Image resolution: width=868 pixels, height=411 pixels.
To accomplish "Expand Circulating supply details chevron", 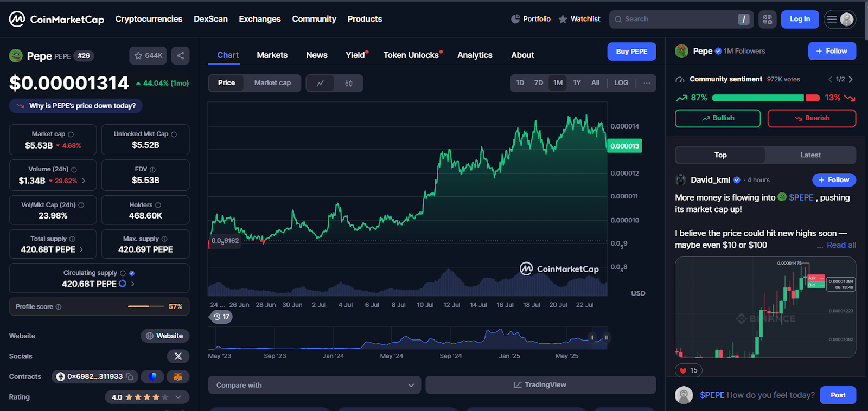I will pyautogui.click(x=133, y=284).
